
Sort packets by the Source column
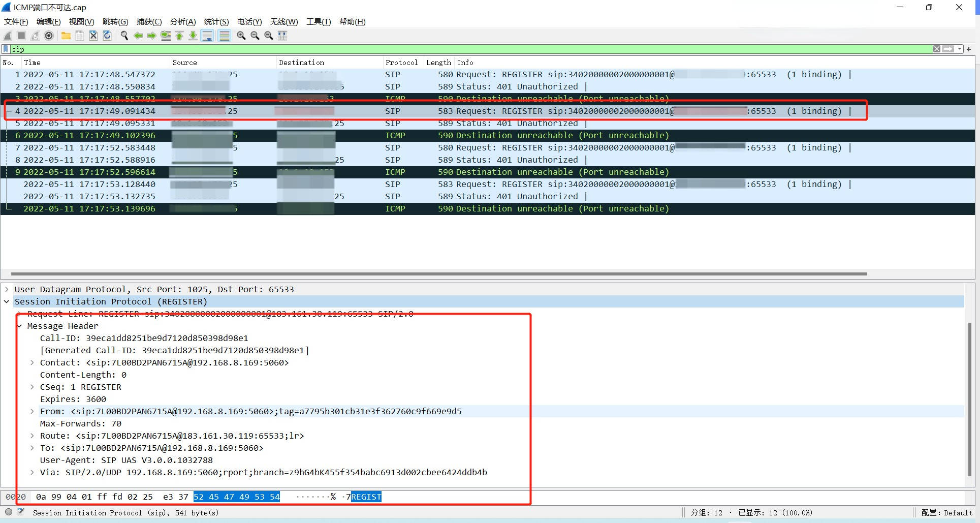pyautogui.click(x=223, y=63)
